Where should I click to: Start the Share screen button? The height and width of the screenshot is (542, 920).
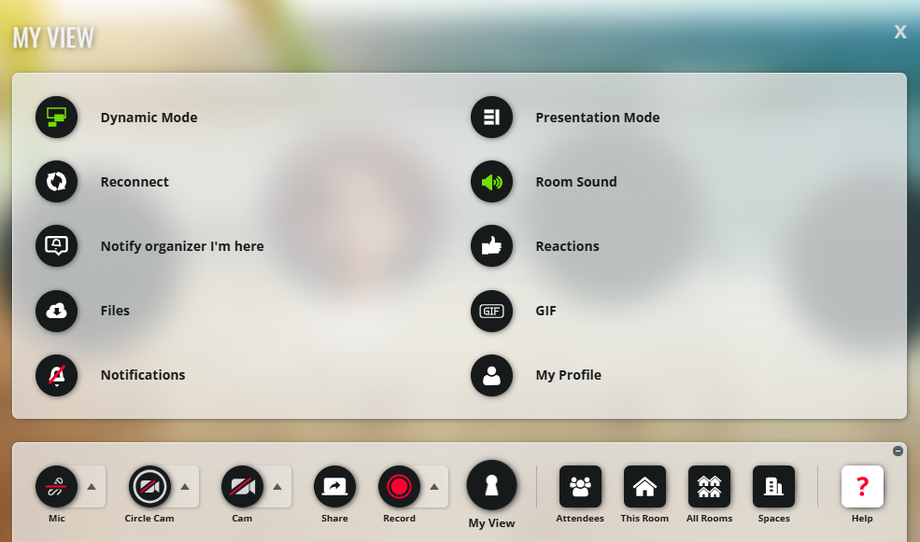(334, 486)
